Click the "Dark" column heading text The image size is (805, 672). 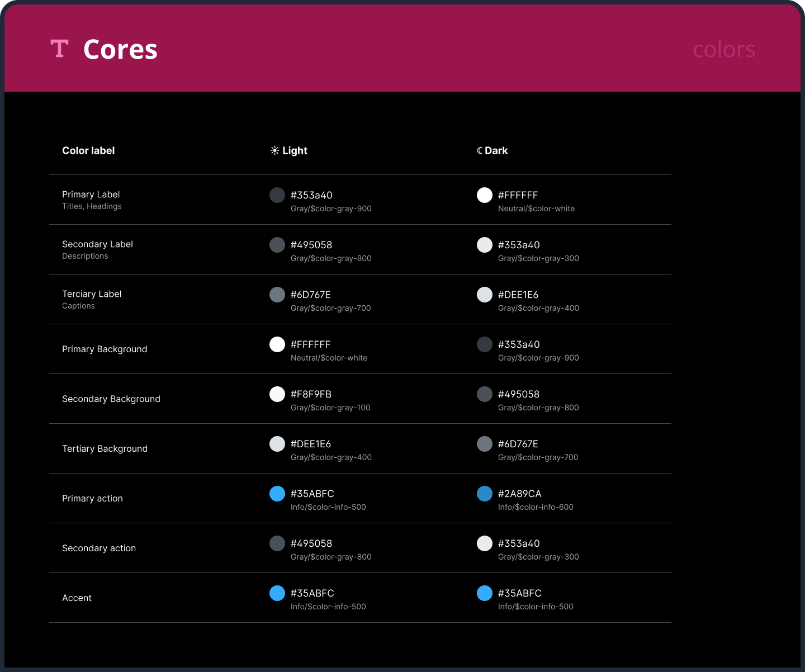496,150
